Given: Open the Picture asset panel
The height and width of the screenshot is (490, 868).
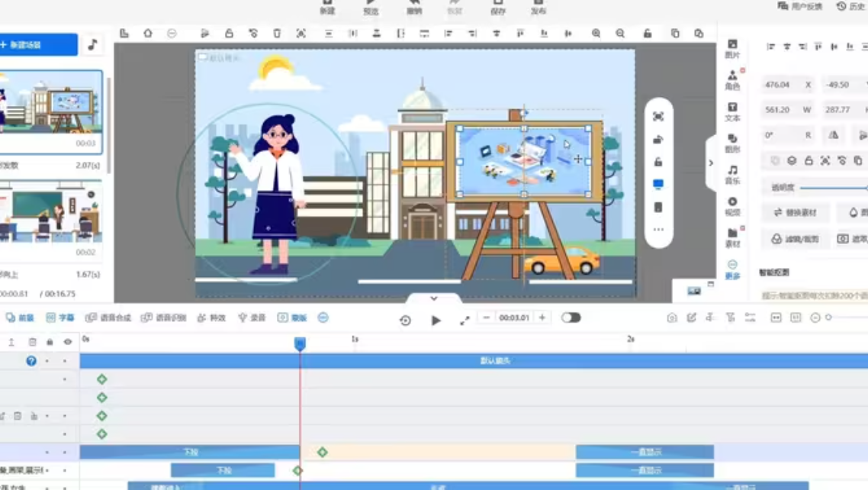Looking at the screenshot, I should [x=732, y=49].
